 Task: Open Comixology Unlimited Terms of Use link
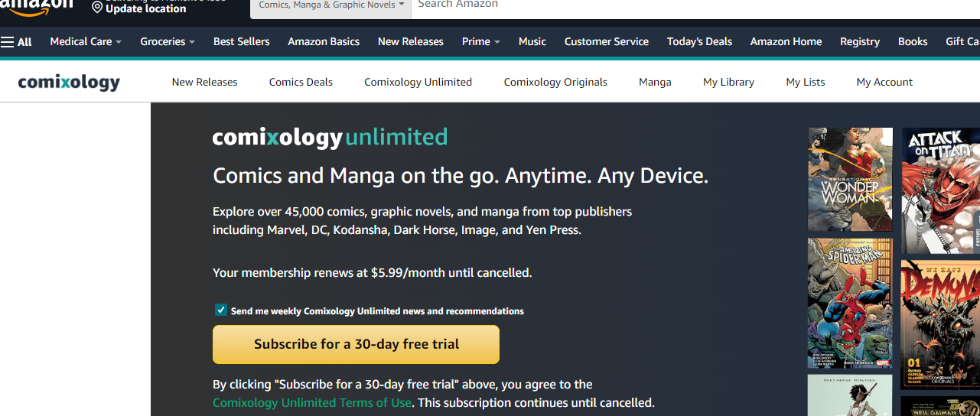[x=312, y=402]
